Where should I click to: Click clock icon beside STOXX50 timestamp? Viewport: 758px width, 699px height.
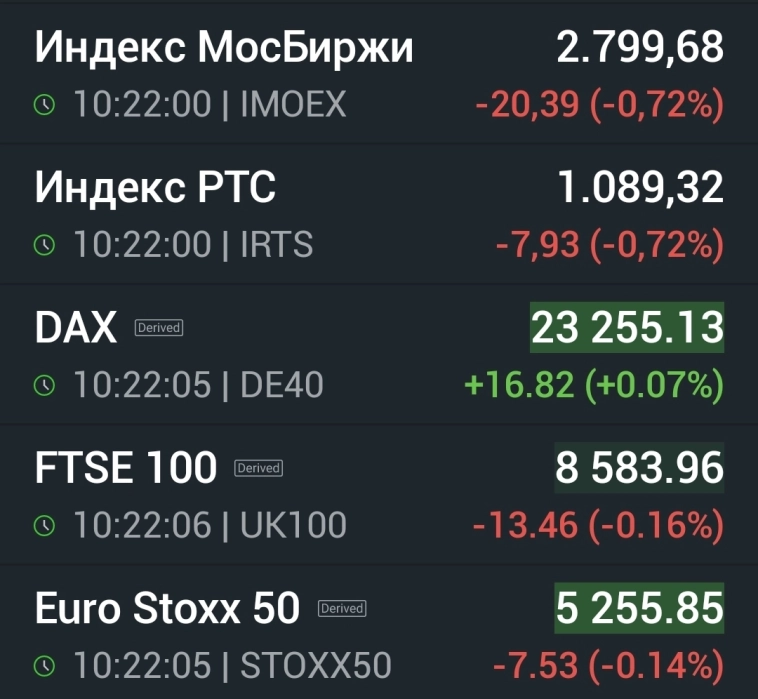44,665
